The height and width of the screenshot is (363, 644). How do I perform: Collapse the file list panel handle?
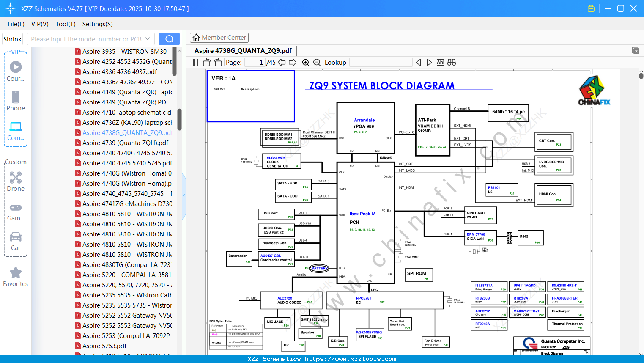(184, 196)
